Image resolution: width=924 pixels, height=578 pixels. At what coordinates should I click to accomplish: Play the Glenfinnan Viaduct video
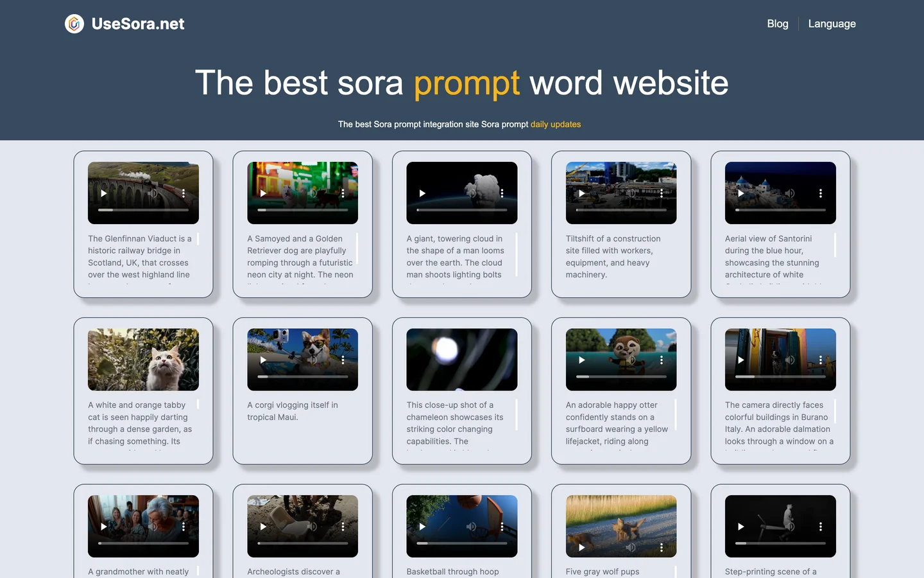pyautogui.click(x=104, y=193)
